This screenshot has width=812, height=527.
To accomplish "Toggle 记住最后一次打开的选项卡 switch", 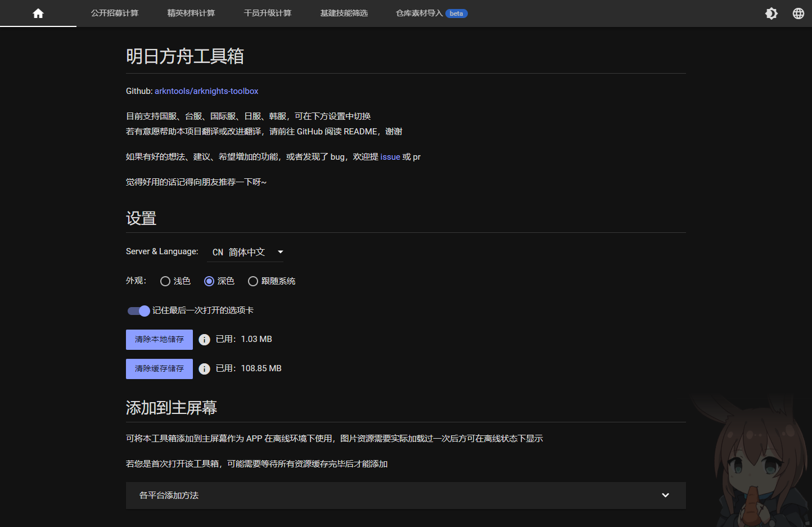I will tap(138, 310).
